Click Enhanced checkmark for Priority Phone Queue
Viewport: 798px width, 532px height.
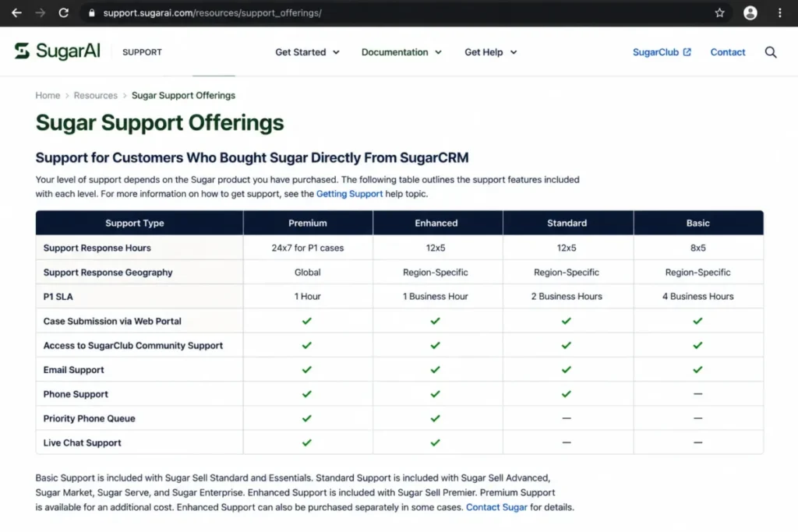click(x=435, y=418)
